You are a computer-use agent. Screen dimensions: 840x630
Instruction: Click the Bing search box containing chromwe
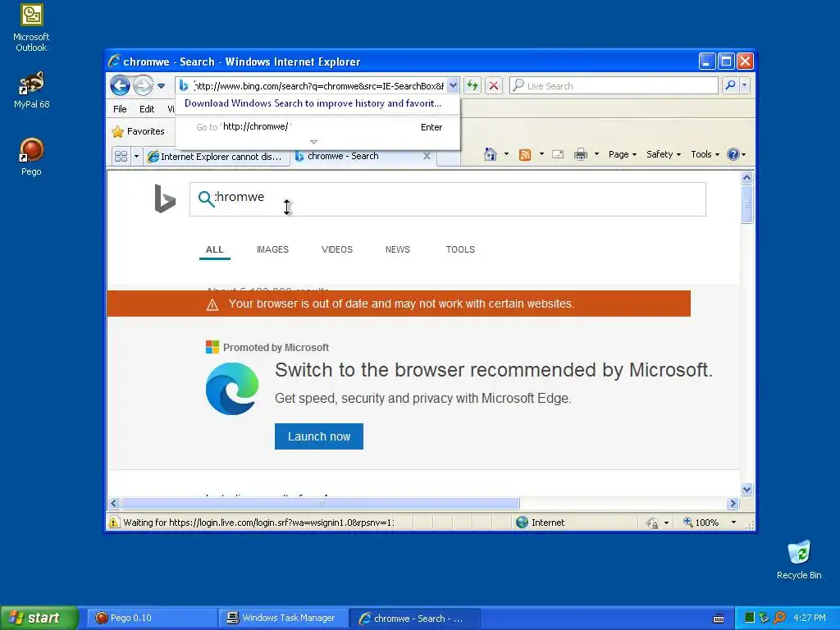click(447, 199)
